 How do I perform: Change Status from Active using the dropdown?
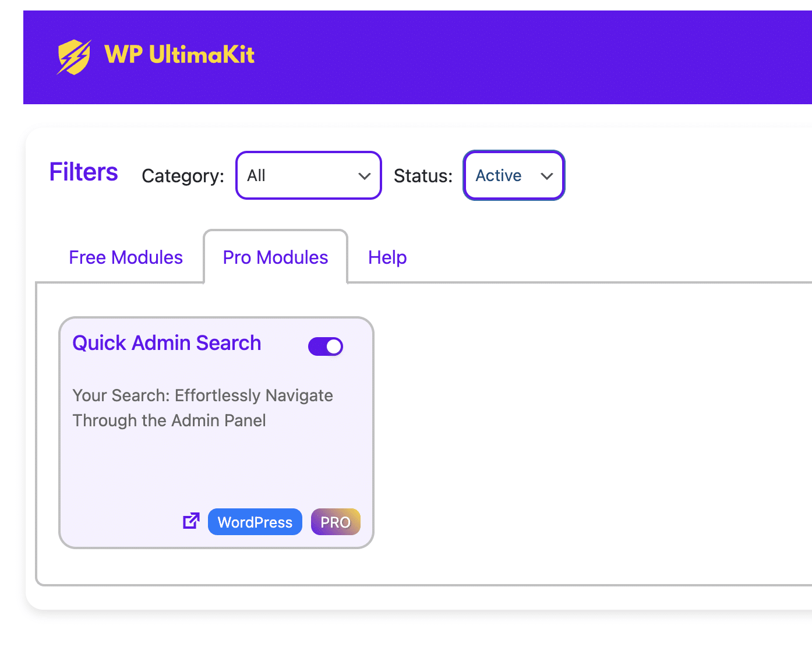513,175
